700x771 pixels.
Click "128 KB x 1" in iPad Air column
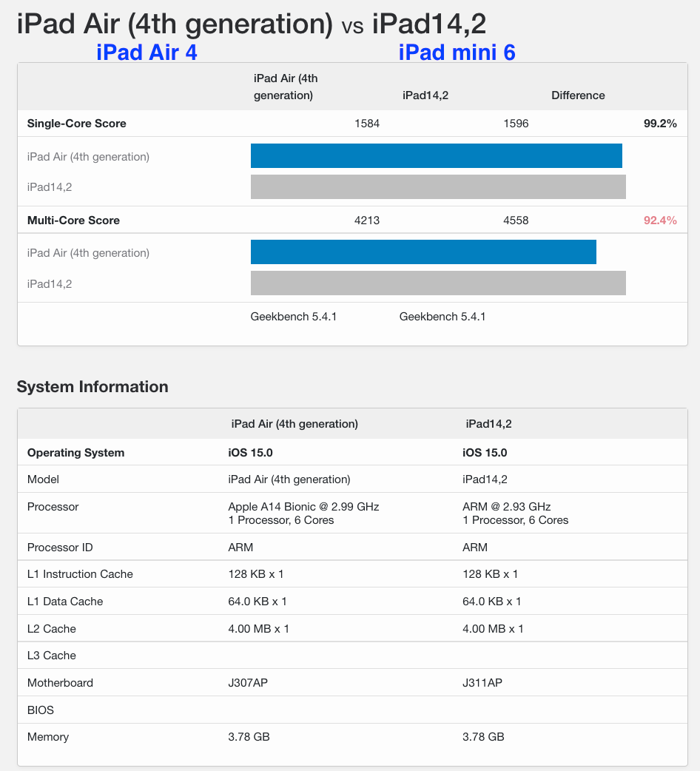click(x=255, y=574)
